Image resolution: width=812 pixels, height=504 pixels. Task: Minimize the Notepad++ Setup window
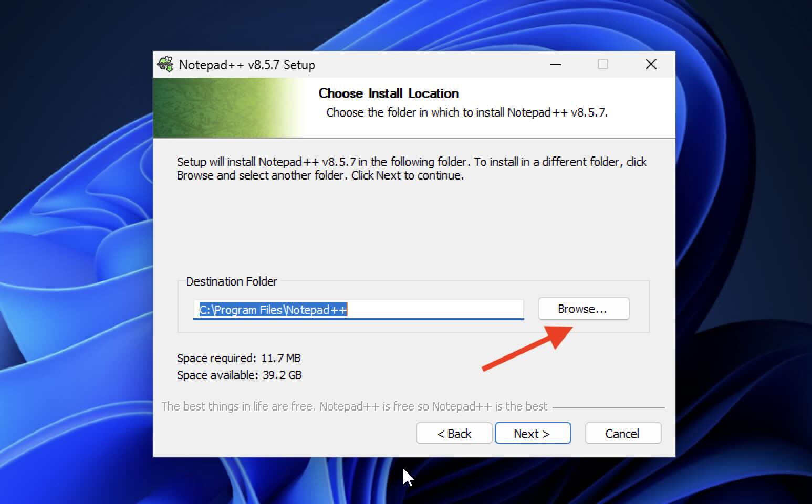(x=555, y=64)
